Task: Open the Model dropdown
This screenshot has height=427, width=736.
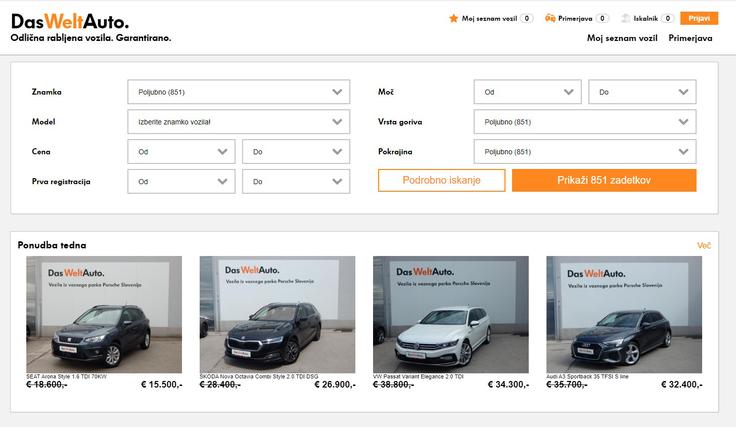Action: 238,122
